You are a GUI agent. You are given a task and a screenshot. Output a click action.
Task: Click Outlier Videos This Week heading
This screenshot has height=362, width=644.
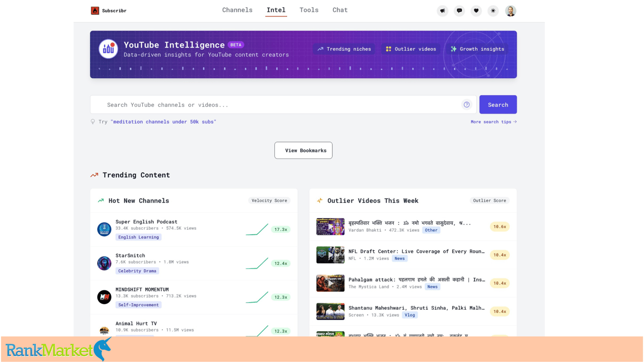click(373, 201)
